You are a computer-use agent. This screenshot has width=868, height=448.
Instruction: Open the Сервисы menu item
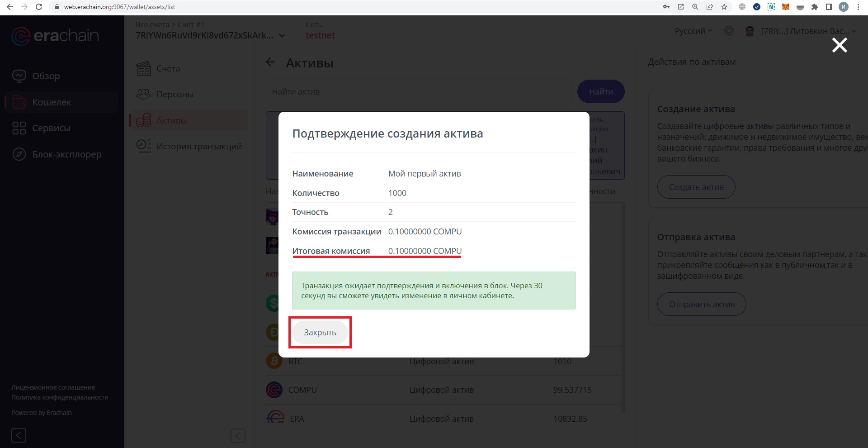pyautogui.click(x=51, y=128)
